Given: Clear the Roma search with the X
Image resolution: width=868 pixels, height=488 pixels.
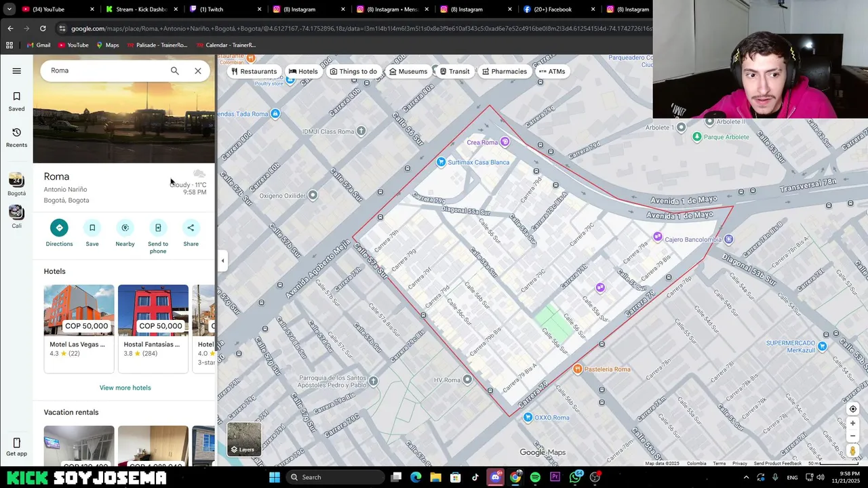Looking at the screenshot, I should [197, 70].
